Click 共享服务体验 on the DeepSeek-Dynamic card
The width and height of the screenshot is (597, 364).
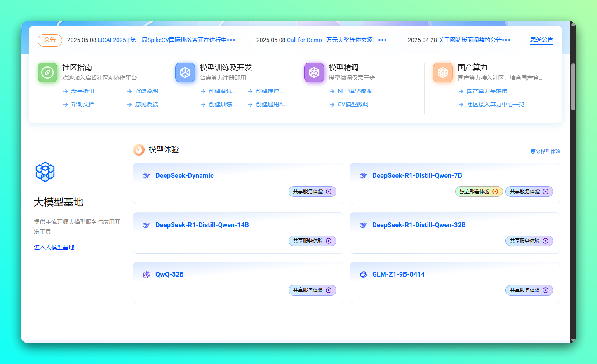tap(313, 191)
